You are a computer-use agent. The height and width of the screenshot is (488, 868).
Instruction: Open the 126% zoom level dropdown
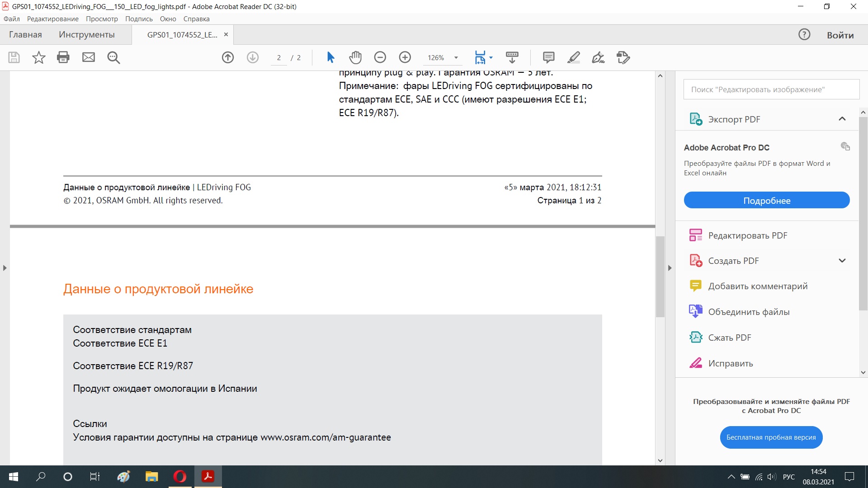click(x=456, y=58)
